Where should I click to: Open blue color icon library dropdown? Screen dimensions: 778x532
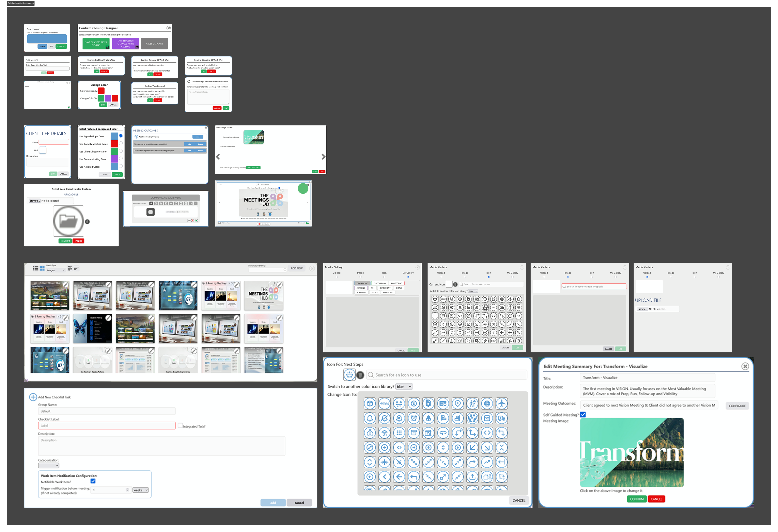click(x=404, y=386)
